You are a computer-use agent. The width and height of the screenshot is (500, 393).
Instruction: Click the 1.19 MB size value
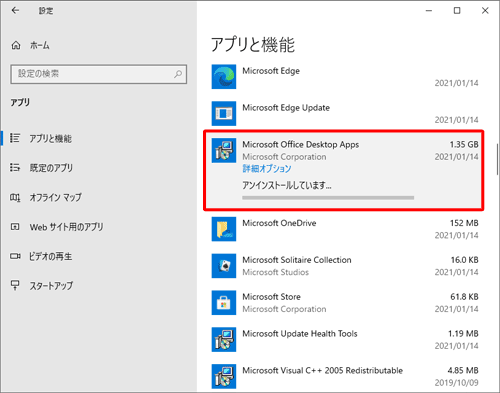(463, 334)
